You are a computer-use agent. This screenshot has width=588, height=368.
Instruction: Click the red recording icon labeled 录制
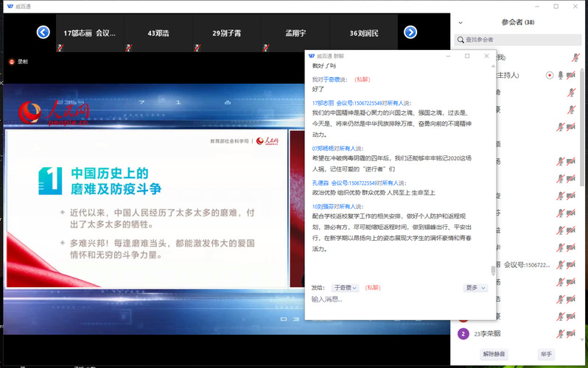(12, 62)
